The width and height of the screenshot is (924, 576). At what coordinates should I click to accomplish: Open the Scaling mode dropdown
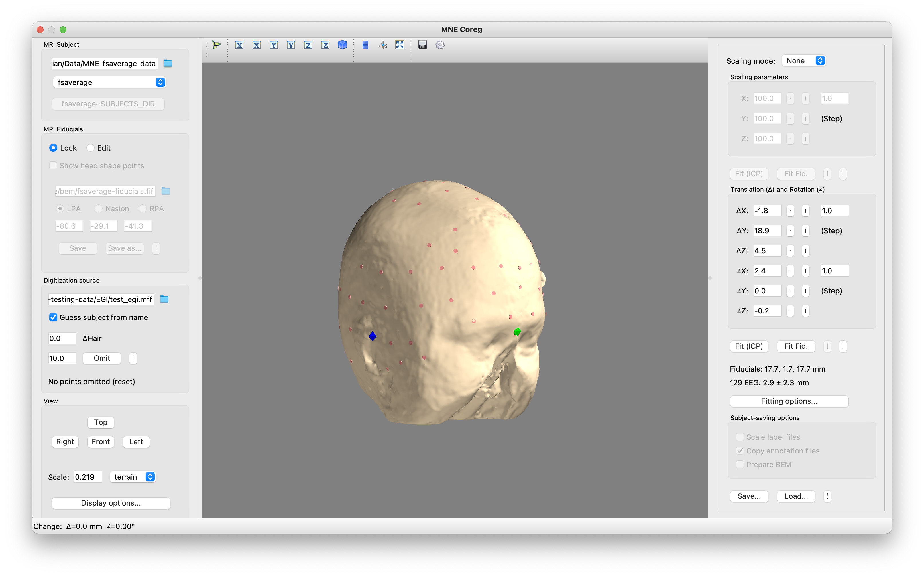pyautogui.click(x=804, y=61)
